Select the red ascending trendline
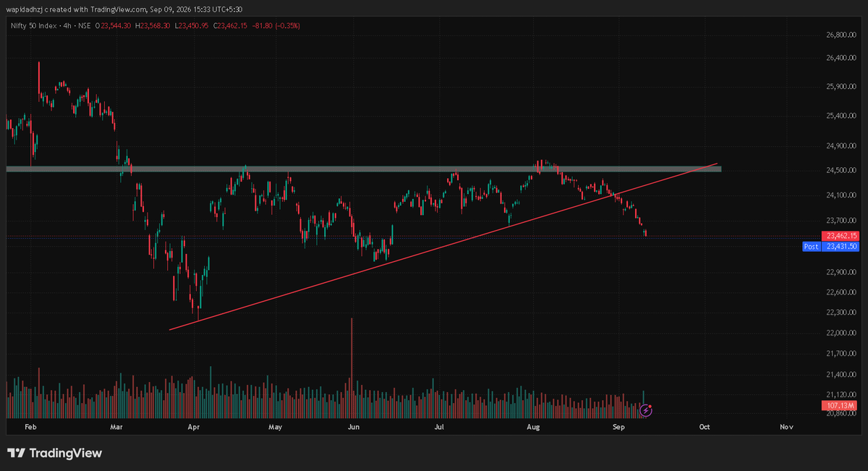Viewport: 868px width, 471px height. 443,247
